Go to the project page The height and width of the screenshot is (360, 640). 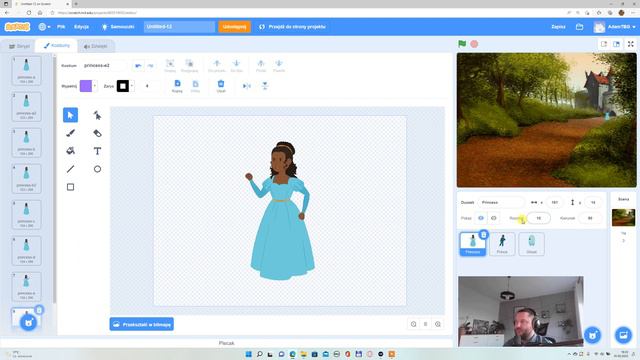point(293,27)
